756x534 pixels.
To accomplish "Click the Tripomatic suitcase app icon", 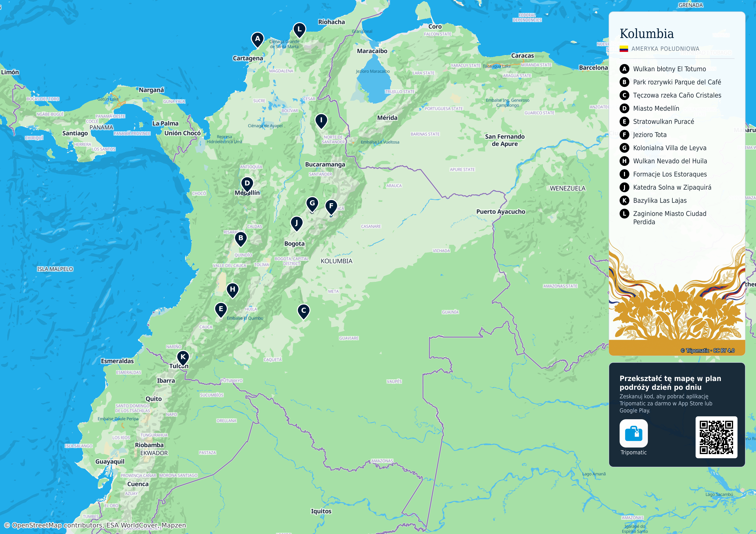I will click(633, 433).
